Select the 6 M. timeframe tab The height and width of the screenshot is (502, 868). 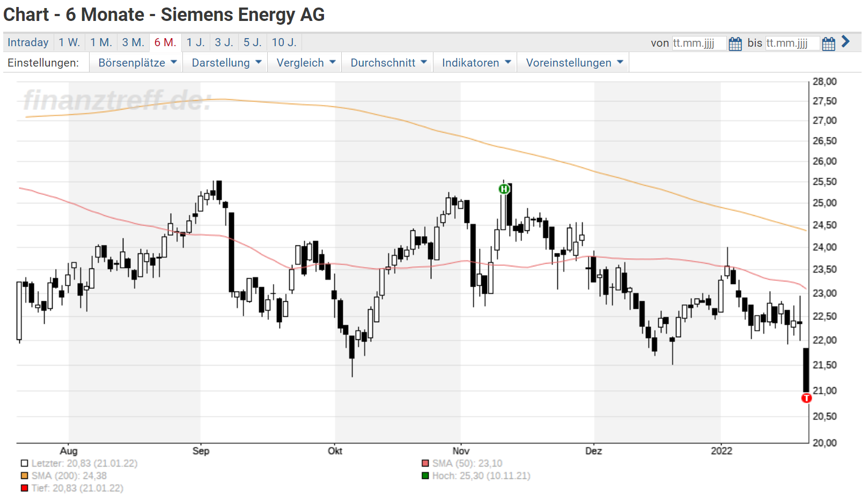coord(165,42)
